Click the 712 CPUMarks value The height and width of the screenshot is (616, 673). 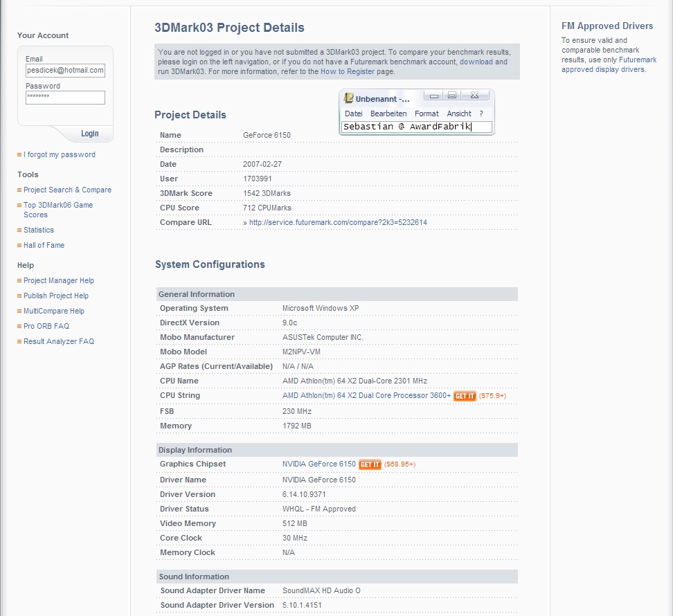pos(267,208)
